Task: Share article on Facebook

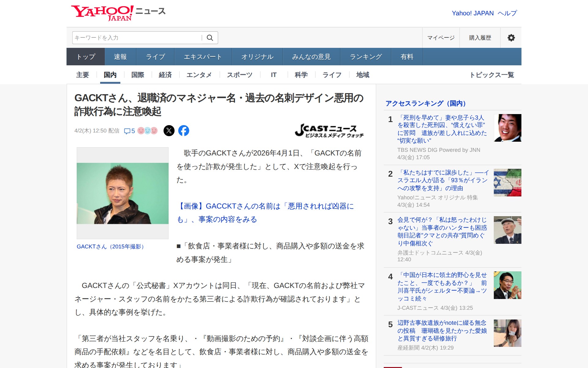Action: pyautogui.click(x=184, y=131)
